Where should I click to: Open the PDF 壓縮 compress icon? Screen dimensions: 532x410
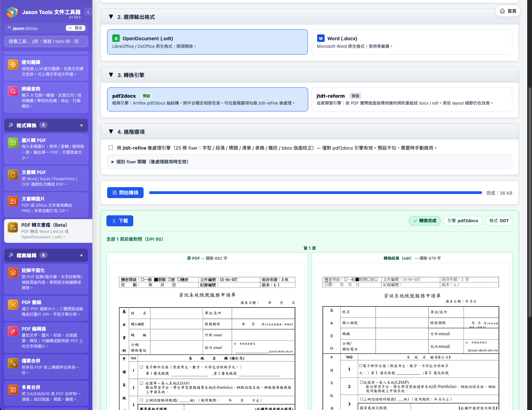click(13, 304)
